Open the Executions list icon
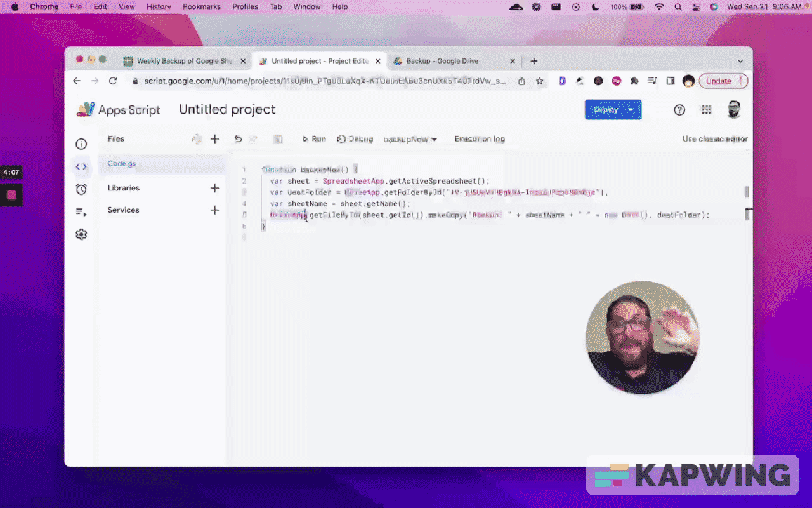The width and height of the screenshot is (812, 508). [81, 212]
